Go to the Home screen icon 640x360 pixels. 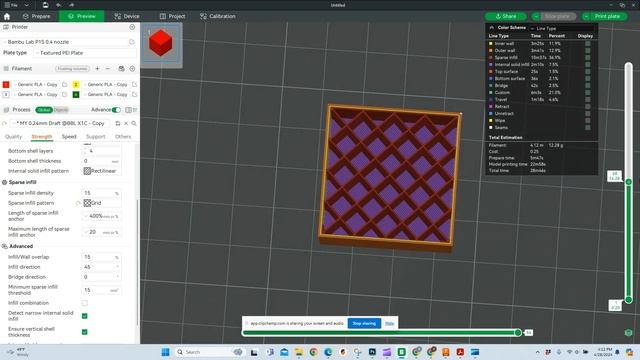[7, 16]
